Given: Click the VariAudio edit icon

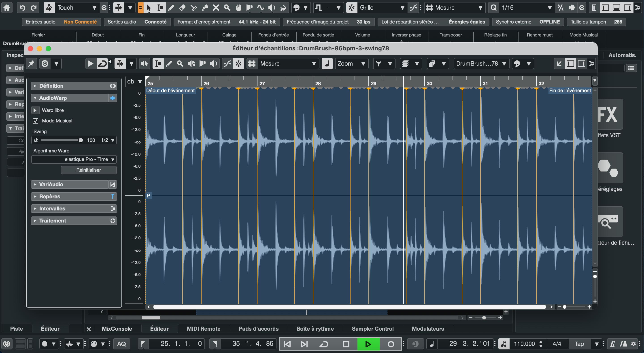Looking at the screenshot, I should coord(113,184).
